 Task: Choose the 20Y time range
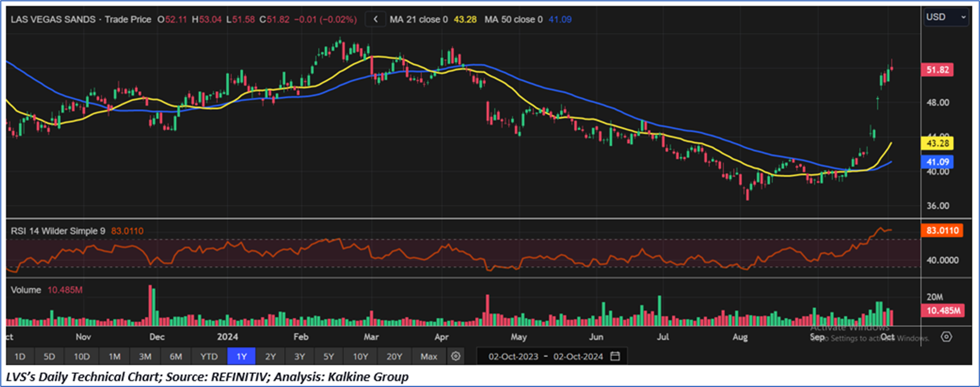[x=394, y=357]
